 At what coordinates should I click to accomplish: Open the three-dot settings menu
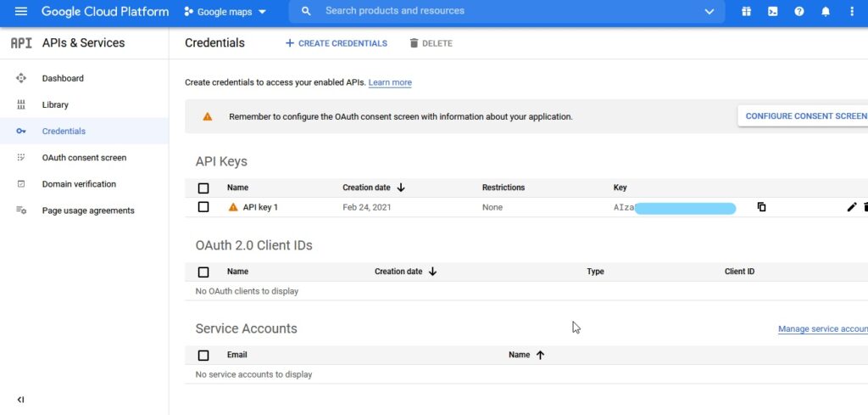tap(852, 12)
